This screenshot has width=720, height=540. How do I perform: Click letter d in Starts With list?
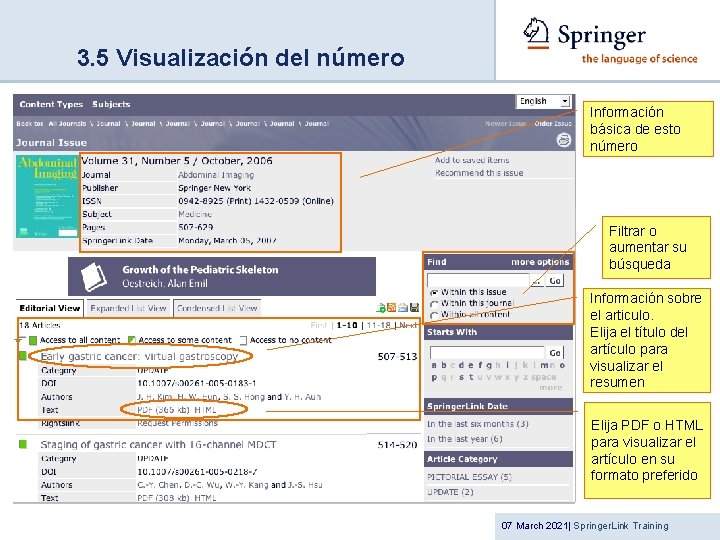point(461,366)
